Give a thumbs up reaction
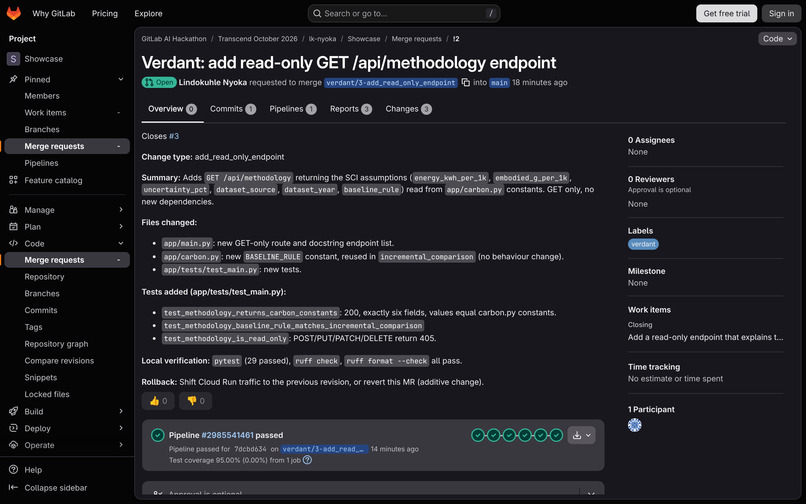The image size is (806, 504). [x=158, y=401]
